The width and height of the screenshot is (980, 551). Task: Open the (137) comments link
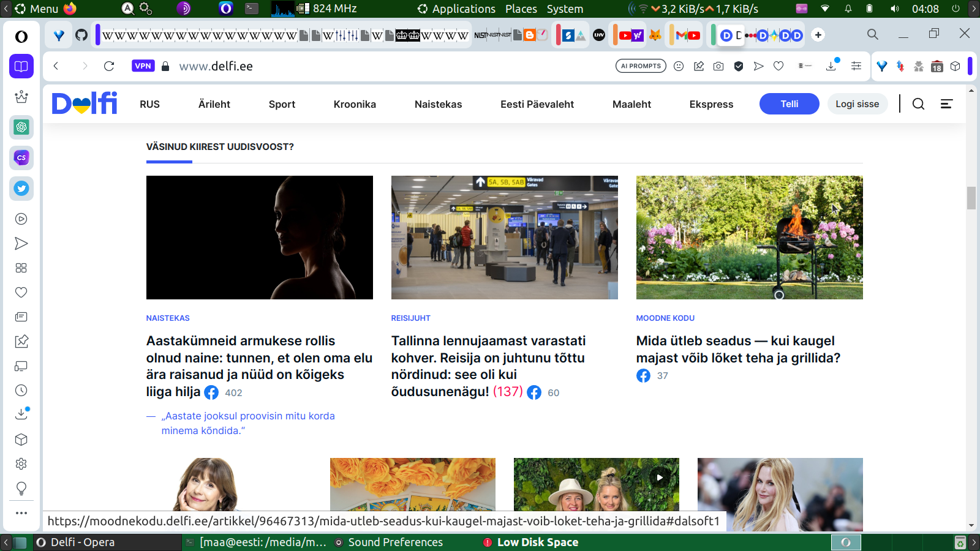point(508,392)
